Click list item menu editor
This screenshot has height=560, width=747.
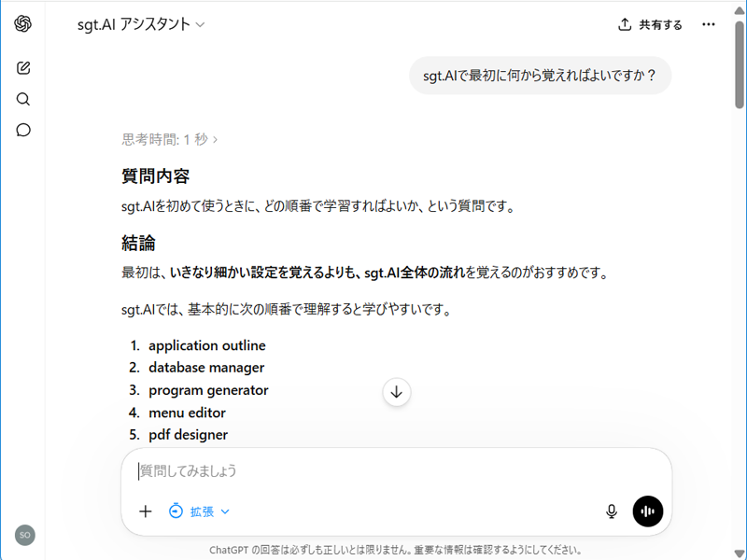tap(187, 413)
